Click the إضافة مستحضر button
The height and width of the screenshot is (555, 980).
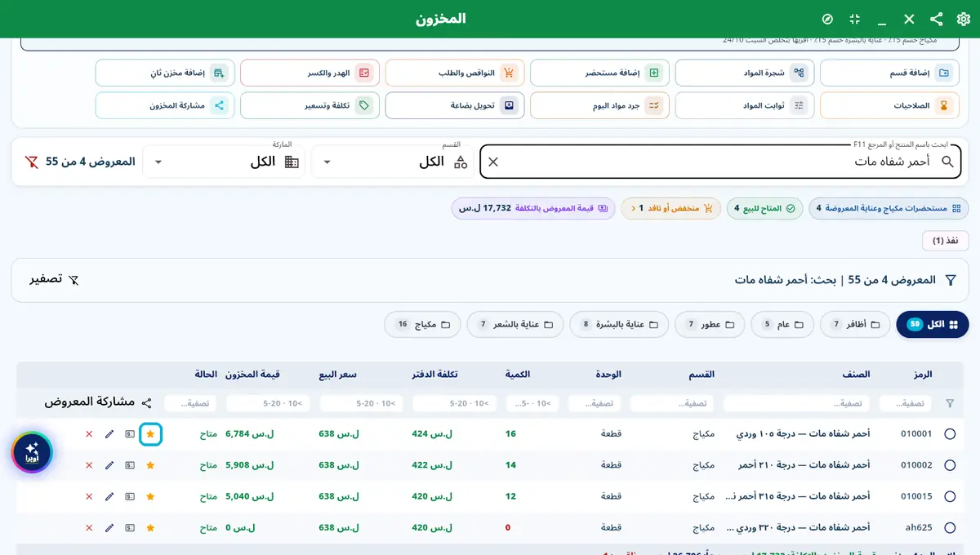coord(599,73)
